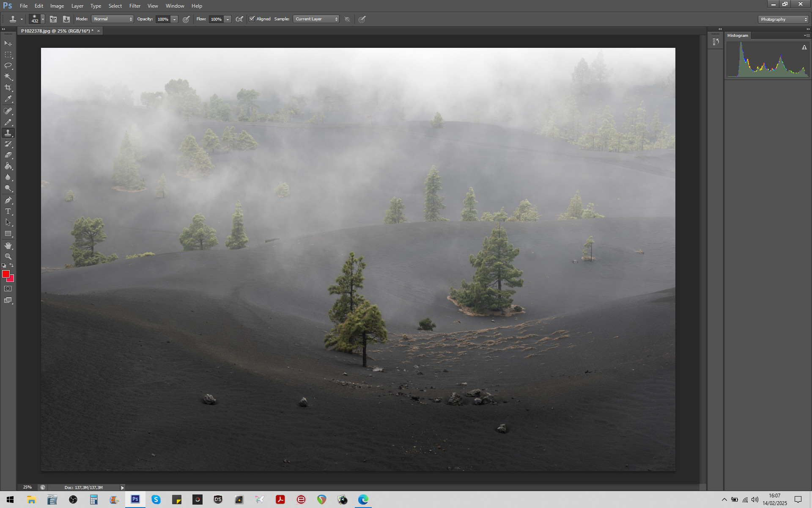Screen dimensions: 812x508
Task: Select the Lasso tool
Action: [8, 66]
